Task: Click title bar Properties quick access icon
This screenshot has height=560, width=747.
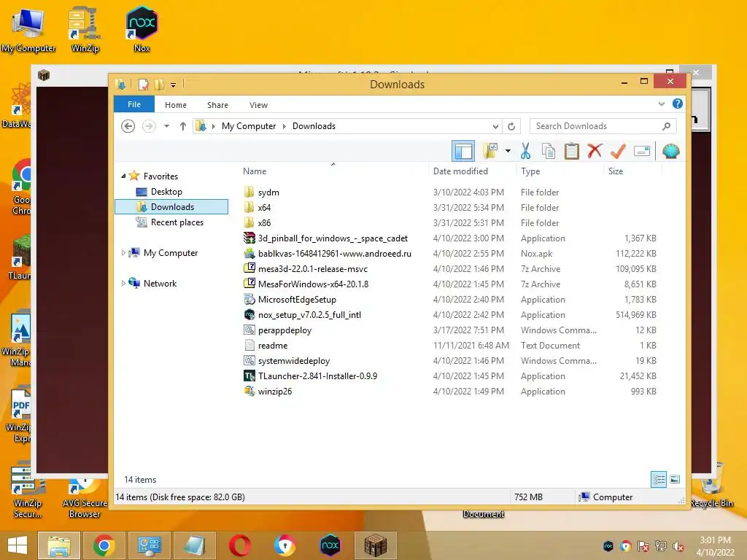Action: click(x=143, y=85)
